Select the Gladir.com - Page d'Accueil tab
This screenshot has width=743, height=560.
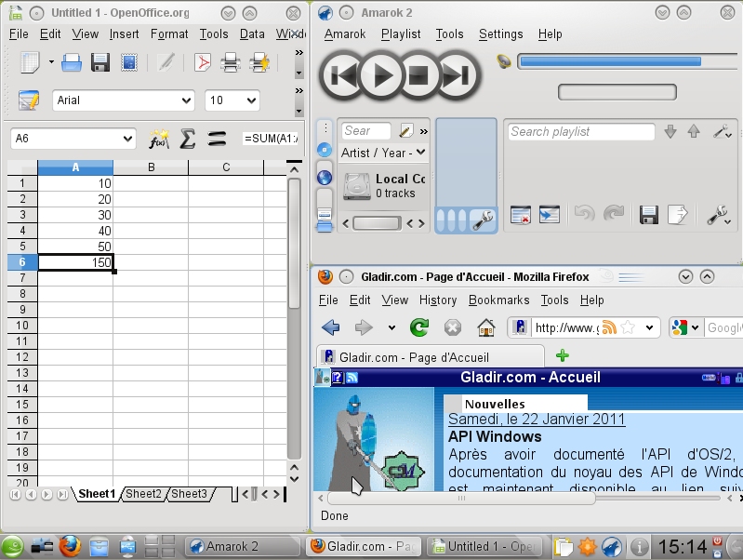pyautogui.click(x=431, y=357)
